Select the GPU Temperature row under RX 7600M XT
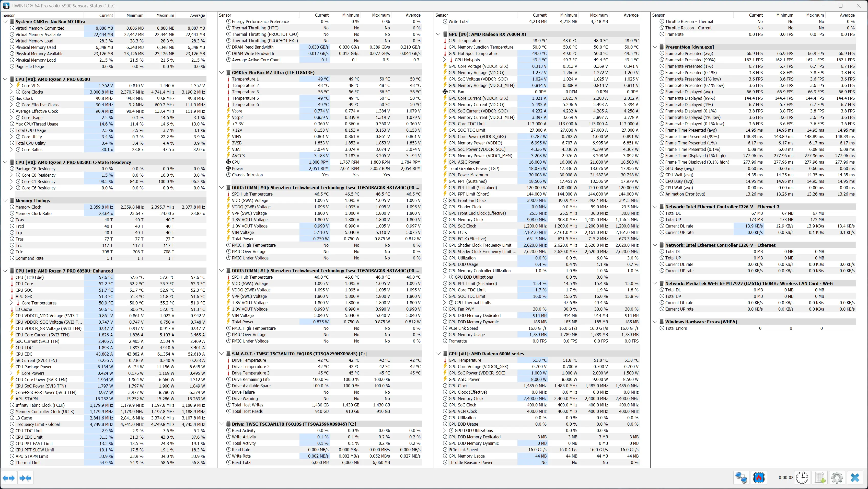The height and width of the screenshot is (489, 868). (465, 41)
